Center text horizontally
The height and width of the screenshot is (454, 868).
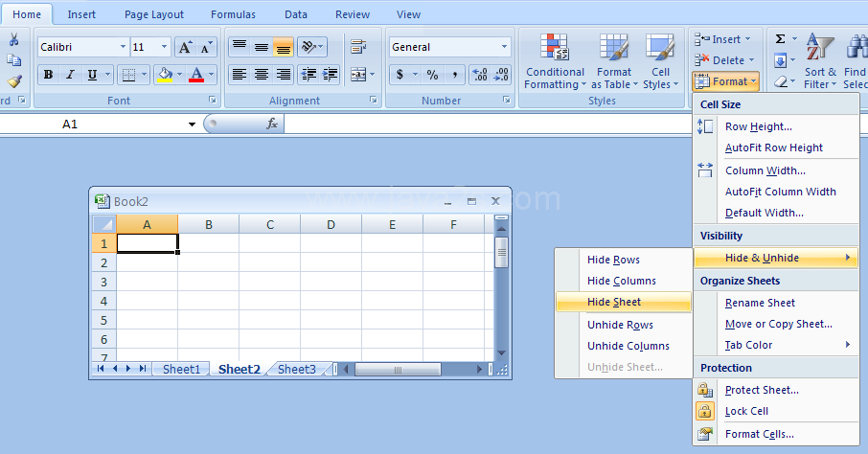(262, 74)
